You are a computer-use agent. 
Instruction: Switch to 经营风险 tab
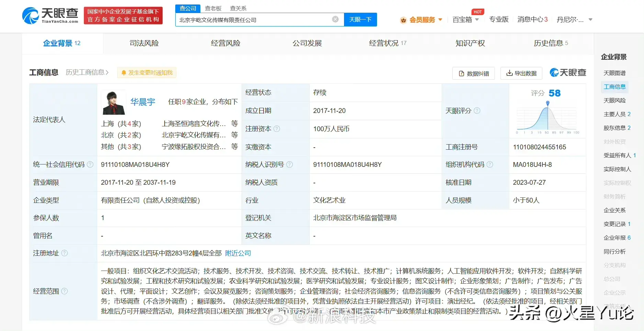pos(225,43)
